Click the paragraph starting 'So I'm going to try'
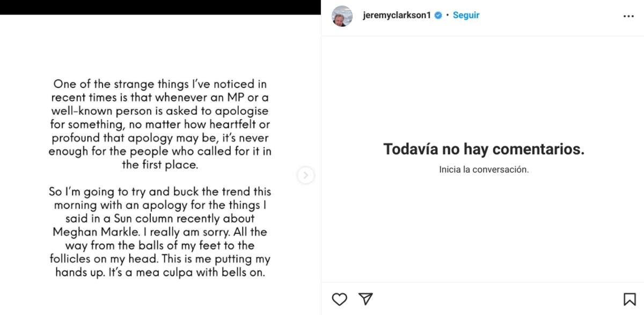This screenshot has width=644, height=315. coord(160,232)
